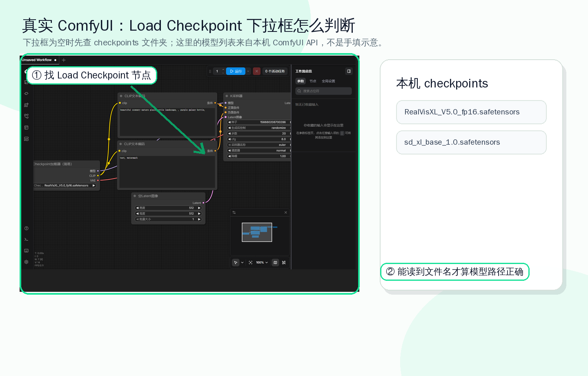
Task: Open the node library sidebar icon
Action: pyautogui.click(x=26, y=94)
